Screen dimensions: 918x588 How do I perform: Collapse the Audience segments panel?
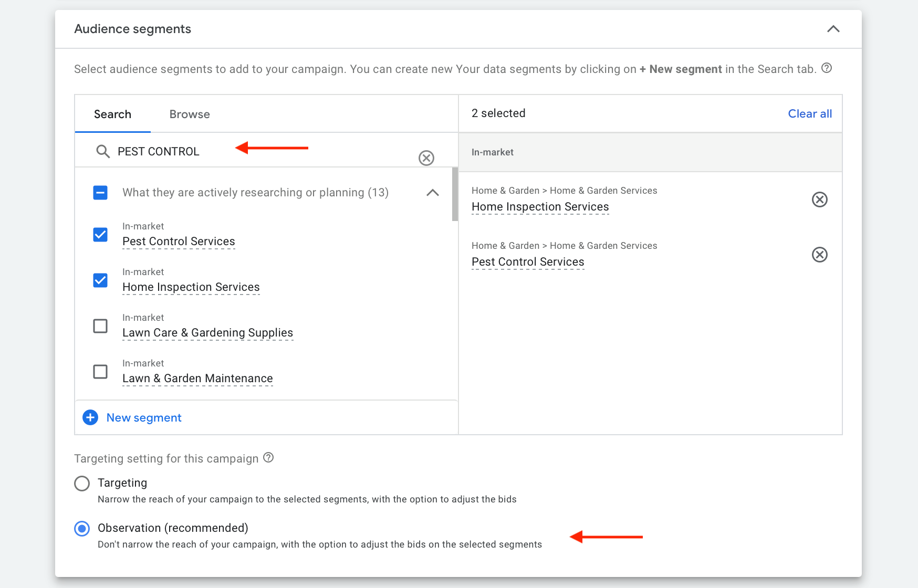point(833,29)
